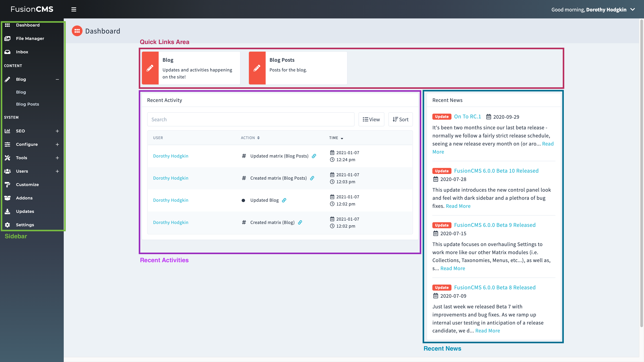
Task: Select the Updated Blog action text
Action: click(265, 200)
